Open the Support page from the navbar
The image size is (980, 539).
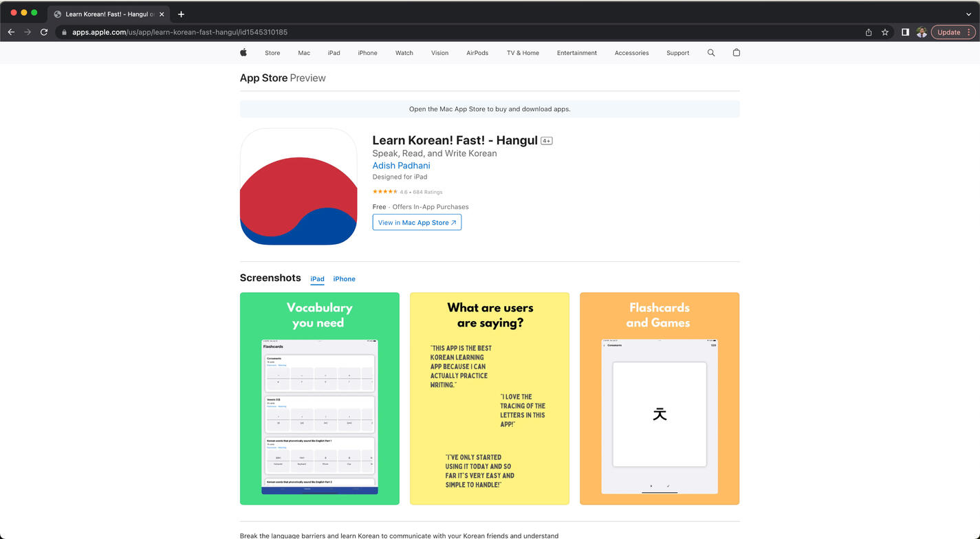[x=677, y=52]
